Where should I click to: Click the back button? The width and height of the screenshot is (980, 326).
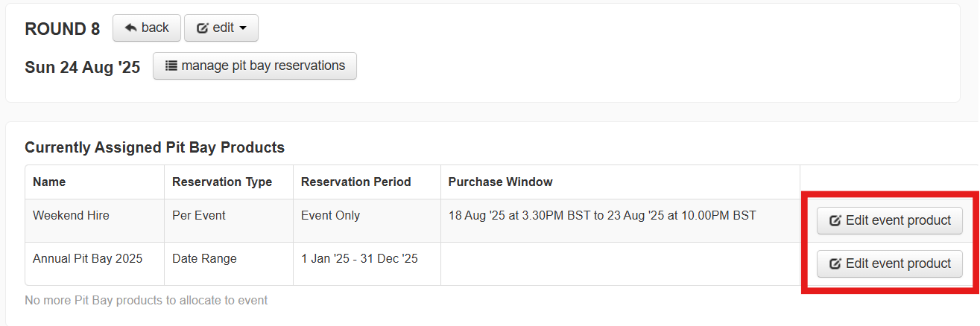(146, 28)
